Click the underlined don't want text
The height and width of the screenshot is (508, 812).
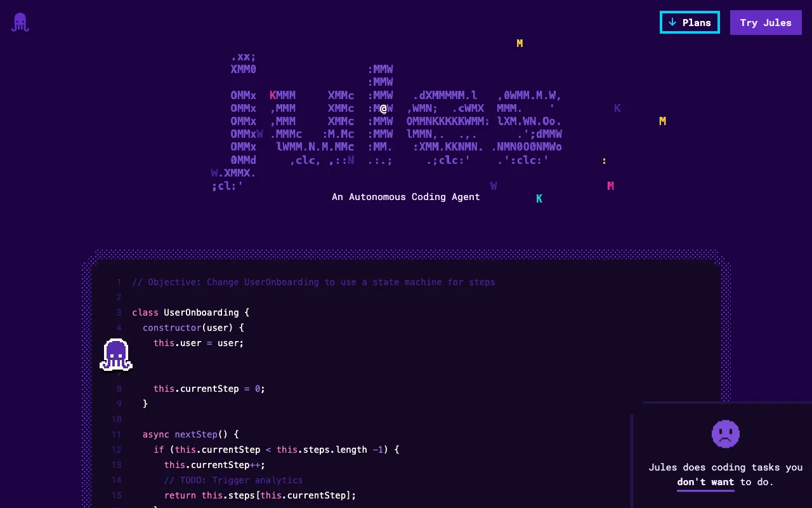[705, 482]
